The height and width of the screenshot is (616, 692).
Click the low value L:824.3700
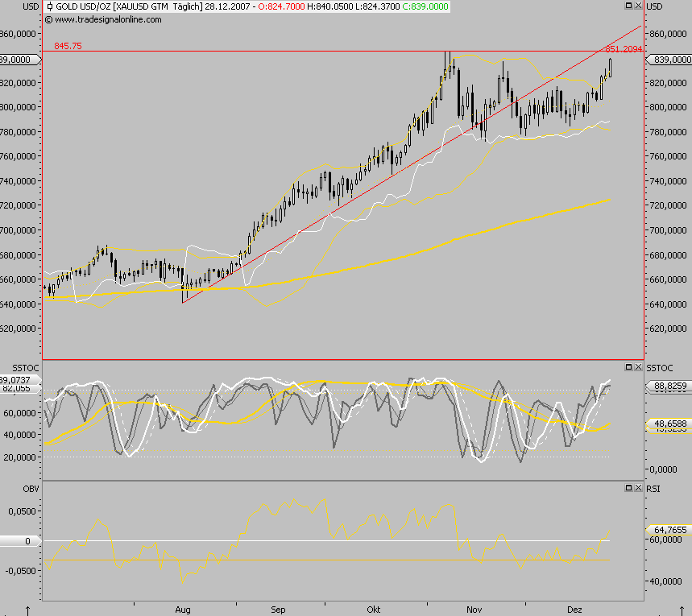(x=378, y=6)
